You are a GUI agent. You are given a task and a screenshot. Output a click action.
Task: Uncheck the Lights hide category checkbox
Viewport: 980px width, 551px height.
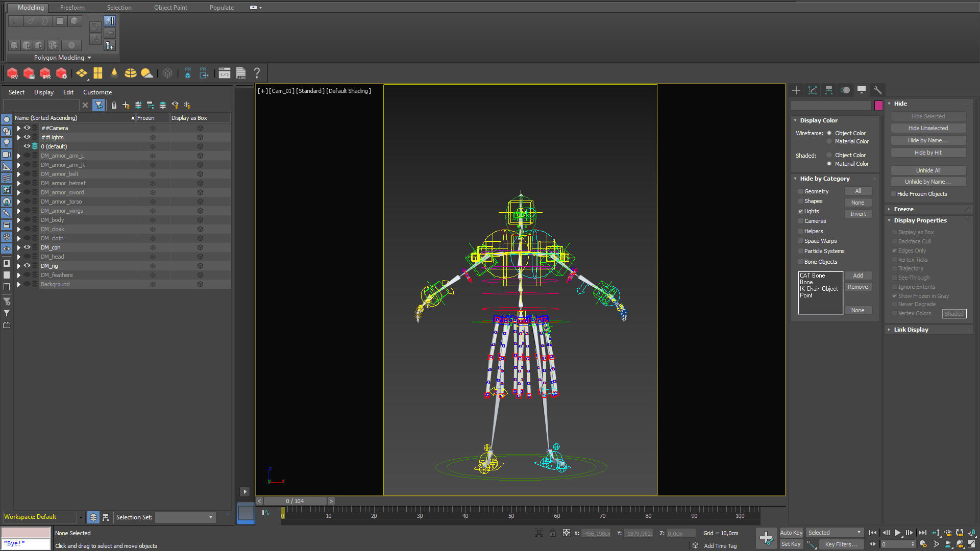click(801, 211)
